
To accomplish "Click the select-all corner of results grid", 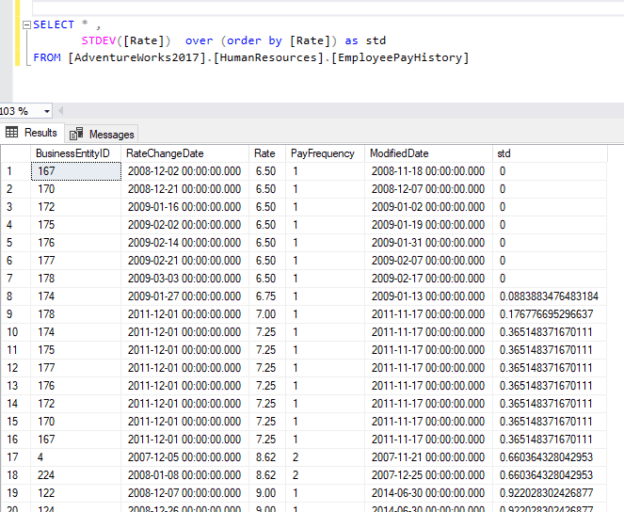I will 16,154.
